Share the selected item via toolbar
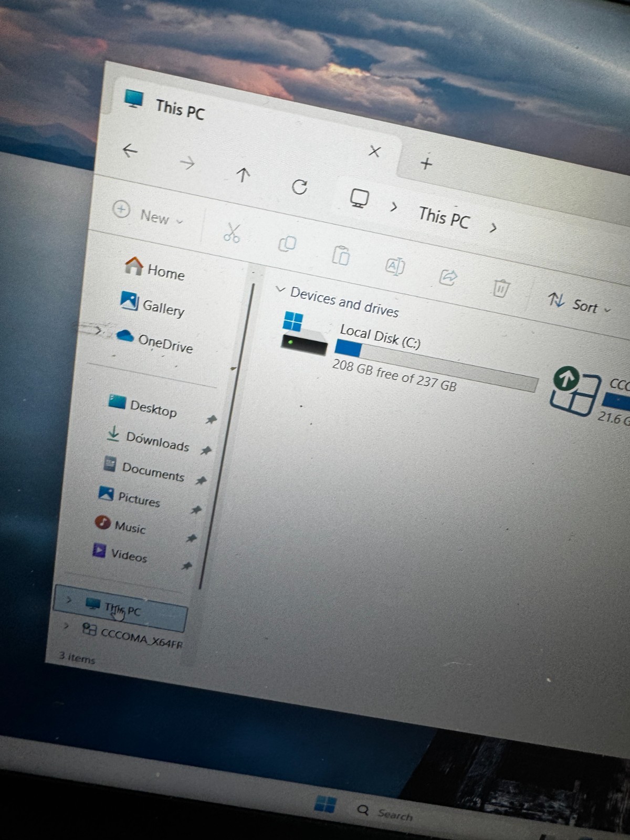The height and width of the screenshot is (840, 630). pyautogui.click(x=448, y=277)
